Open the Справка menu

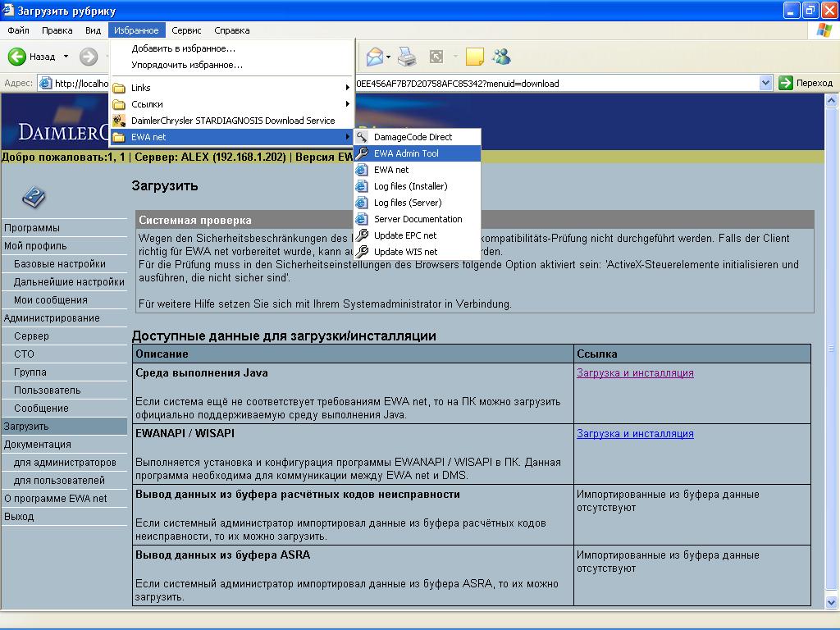point(232,30)
